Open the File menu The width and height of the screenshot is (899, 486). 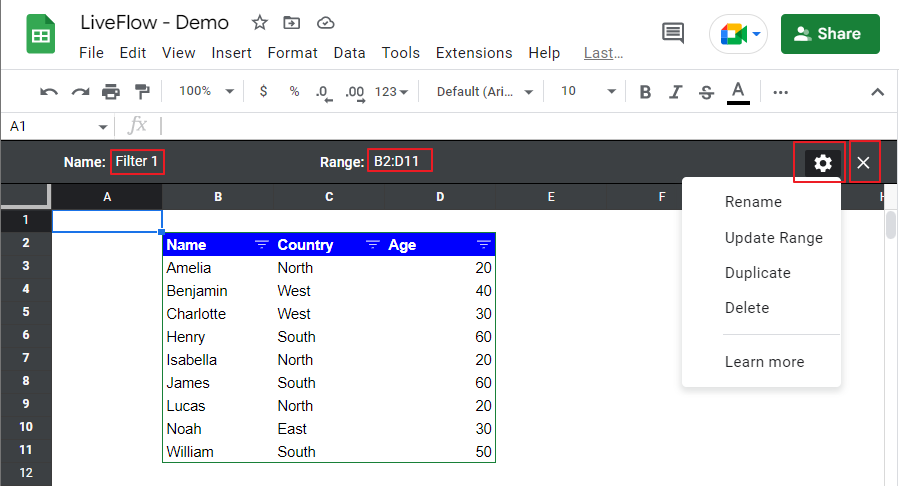[x=91, y=53]
